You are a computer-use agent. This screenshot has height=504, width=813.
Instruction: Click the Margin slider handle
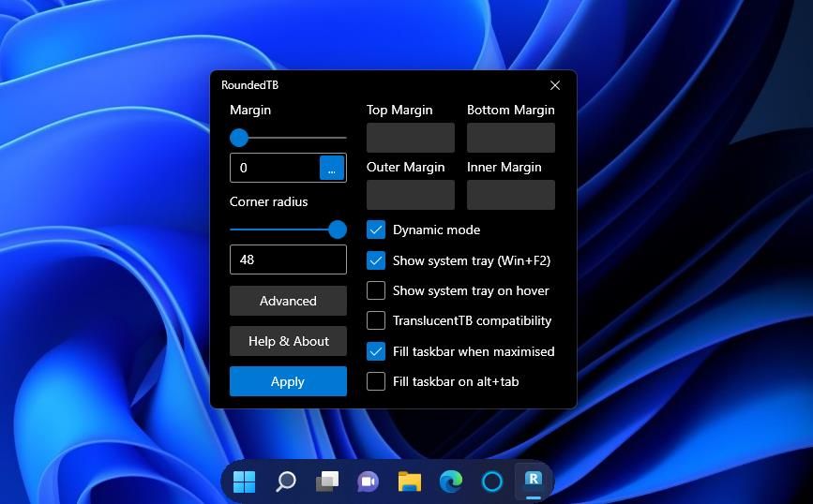point(239,138)
